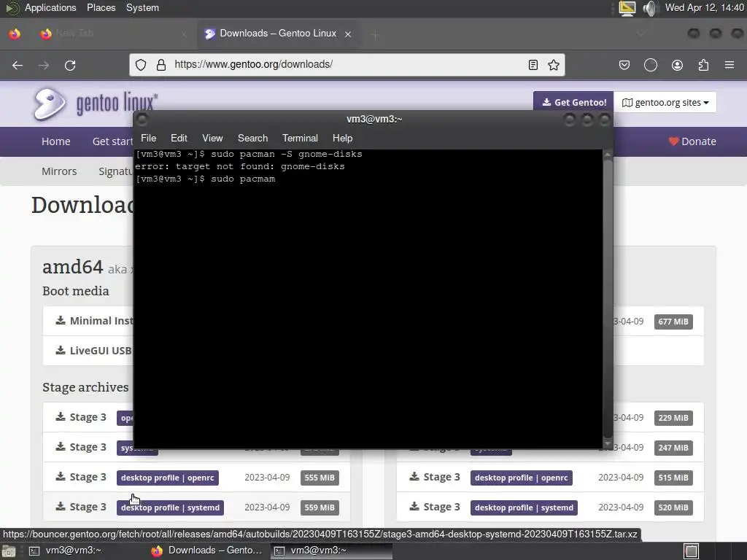747x560 pixels.
Task: Expand the gentoo.org sites dropdown
Action: pos(665,102)
